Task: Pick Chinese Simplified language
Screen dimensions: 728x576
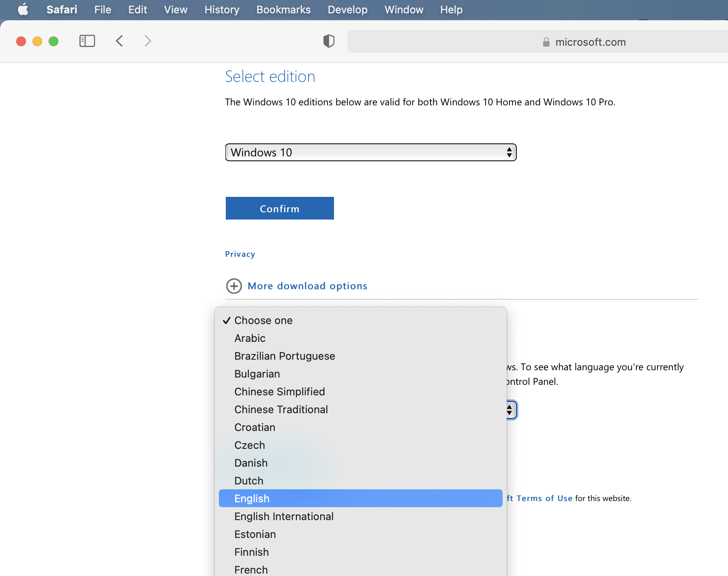Action: (361, 392)
